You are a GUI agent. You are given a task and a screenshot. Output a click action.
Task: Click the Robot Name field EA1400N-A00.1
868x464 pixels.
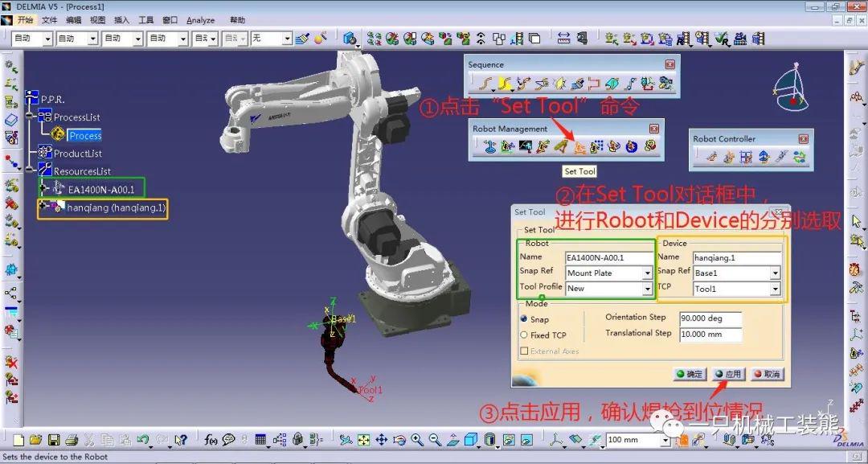click(609, 257)
